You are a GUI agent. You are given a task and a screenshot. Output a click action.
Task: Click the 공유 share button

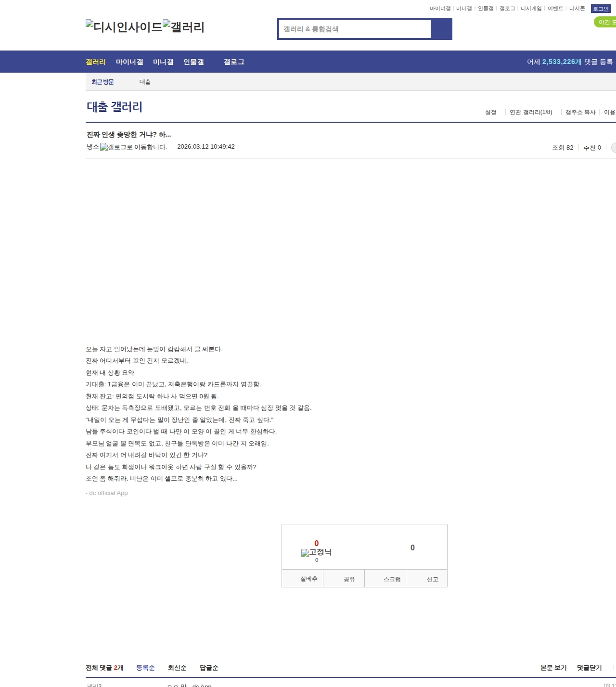click(344, 579)
